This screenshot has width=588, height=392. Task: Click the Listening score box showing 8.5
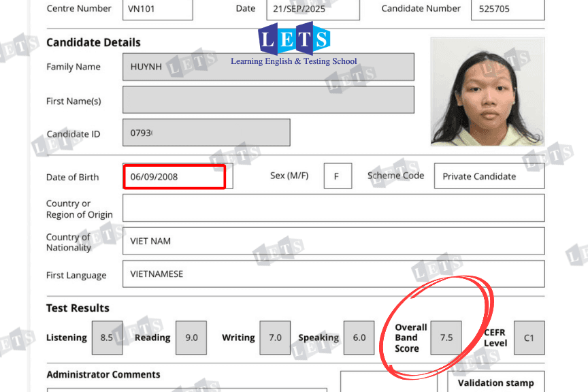point(107,338)
